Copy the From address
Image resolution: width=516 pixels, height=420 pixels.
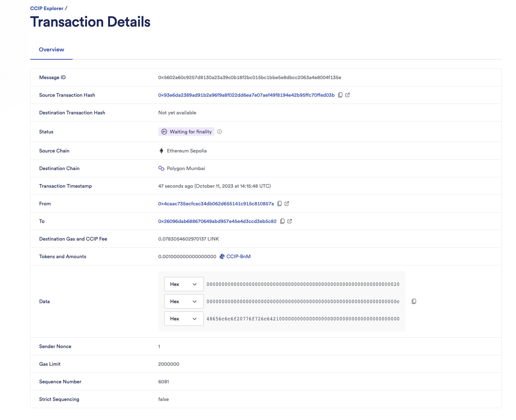pos(280,204)
